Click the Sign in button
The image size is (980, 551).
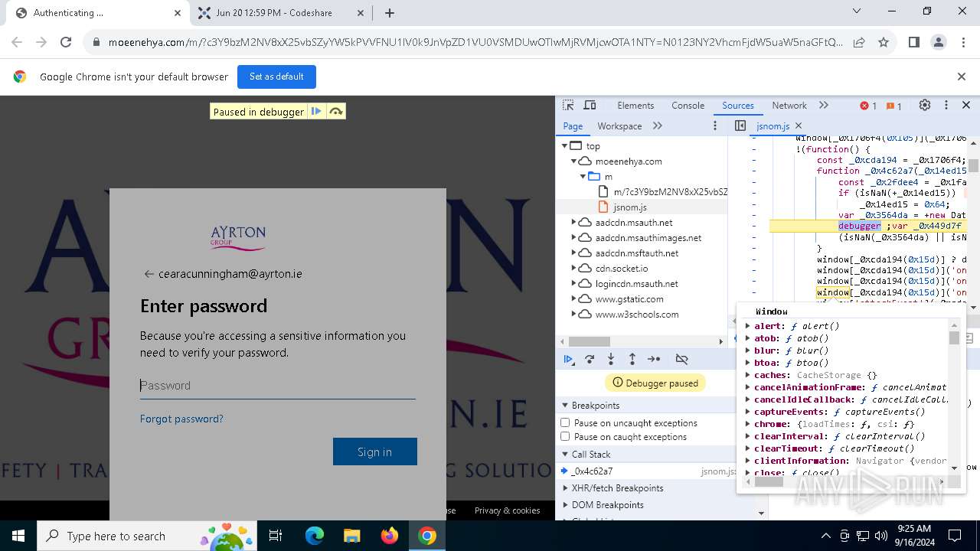pos(375,452)
